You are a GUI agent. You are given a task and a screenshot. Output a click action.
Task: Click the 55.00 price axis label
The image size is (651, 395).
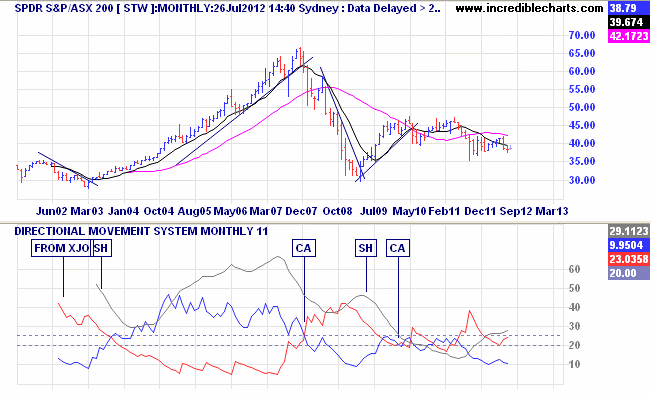tap(582, 89)
